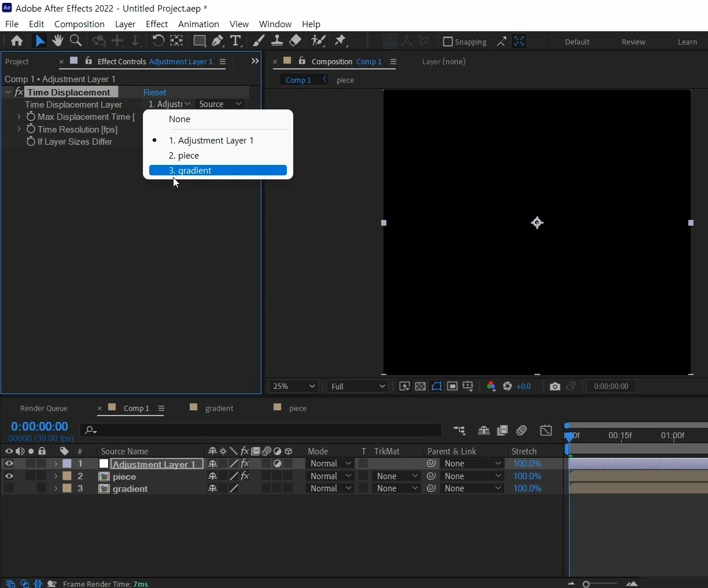Open Source dropdown in effect controls

pos(220,104)
